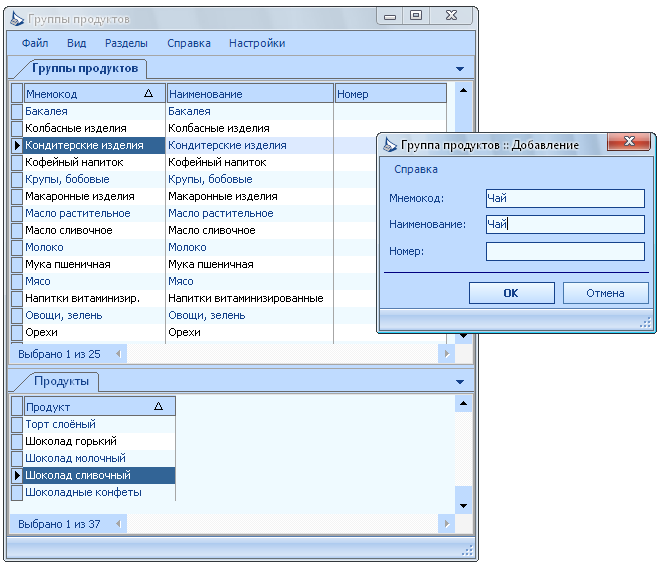This screenshot has width=661, height=567.
Task: Click the Продукты horizontal scroll left arrow
Action: click(x=119, y=524)
